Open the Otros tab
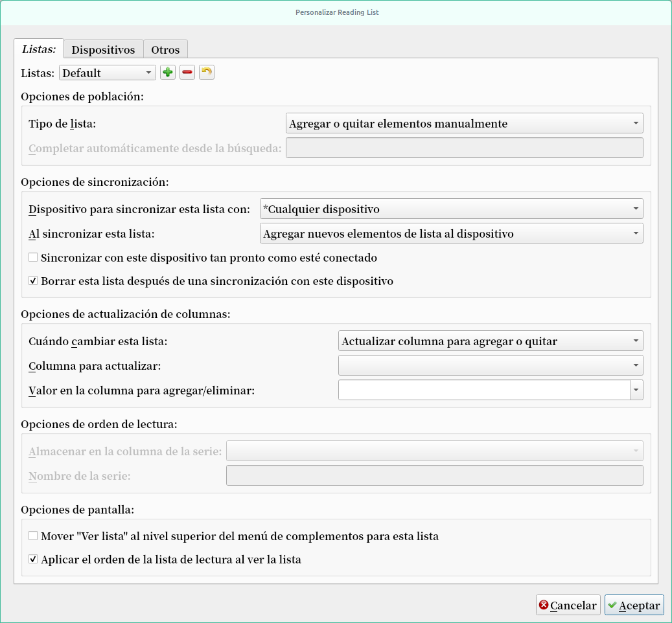 click(165, 50)
